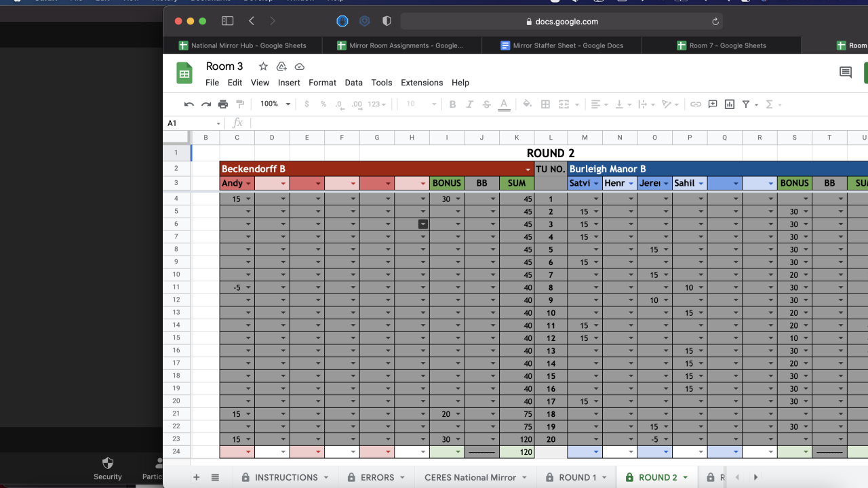Toggle italic formatting
Viewport: 868px width, 488px height.
pos(469,104)
